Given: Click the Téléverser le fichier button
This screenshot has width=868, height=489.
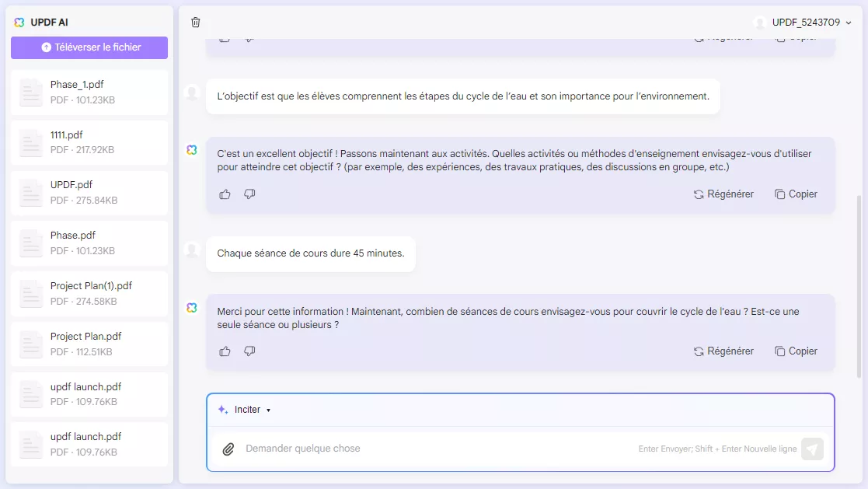Looking at the screenshot, I should click(89, 47).
